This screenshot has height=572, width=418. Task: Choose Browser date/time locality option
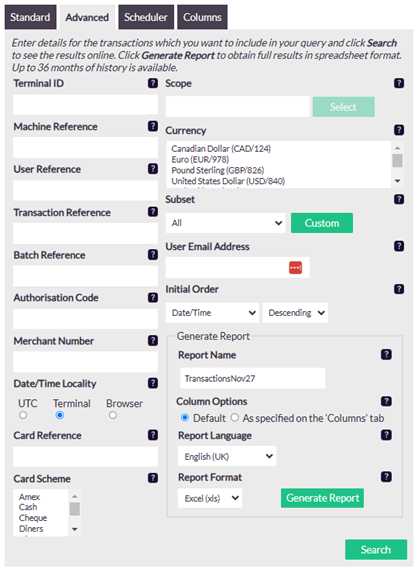(x=113, y=415)
